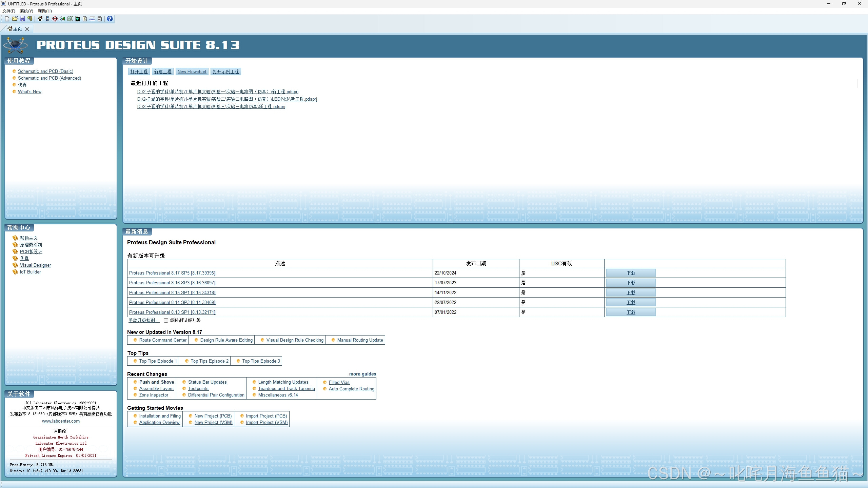Open the Schematic Capture toolbar icon
The image size is (868, 488).
pyautogui.click(x=47, y=19)
